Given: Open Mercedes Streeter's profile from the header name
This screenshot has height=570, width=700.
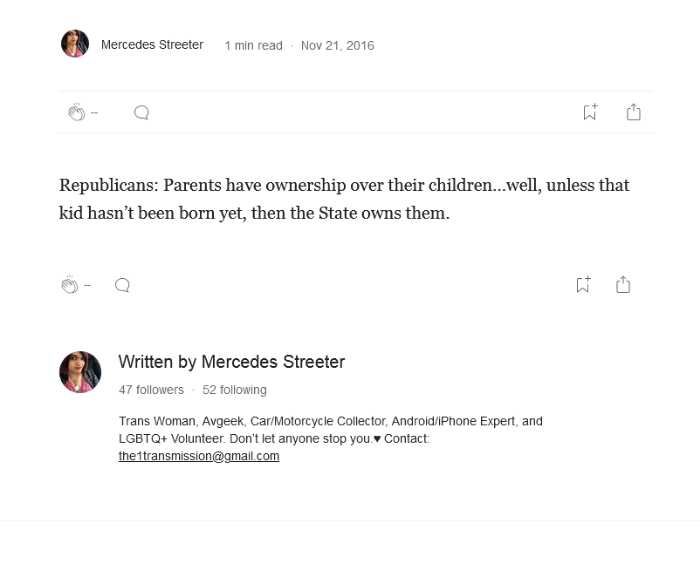Looking at the screenshot, I should [x=152, y=45].
